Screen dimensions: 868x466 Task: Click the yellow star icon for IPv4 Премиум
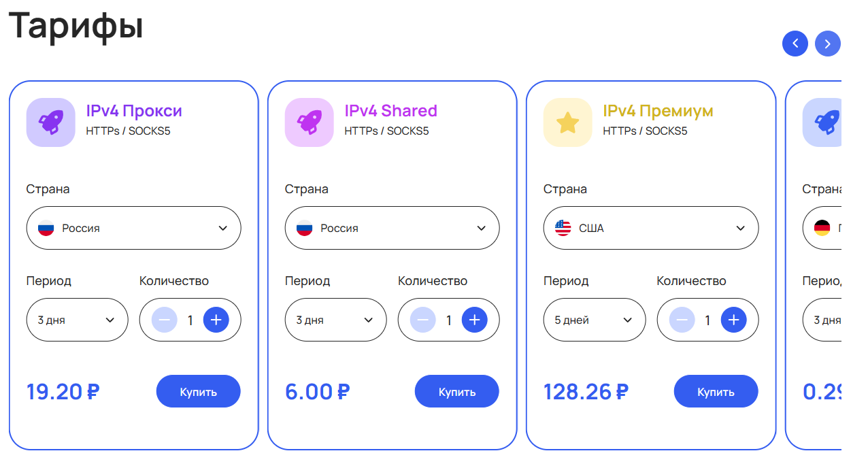pos(567,122)
